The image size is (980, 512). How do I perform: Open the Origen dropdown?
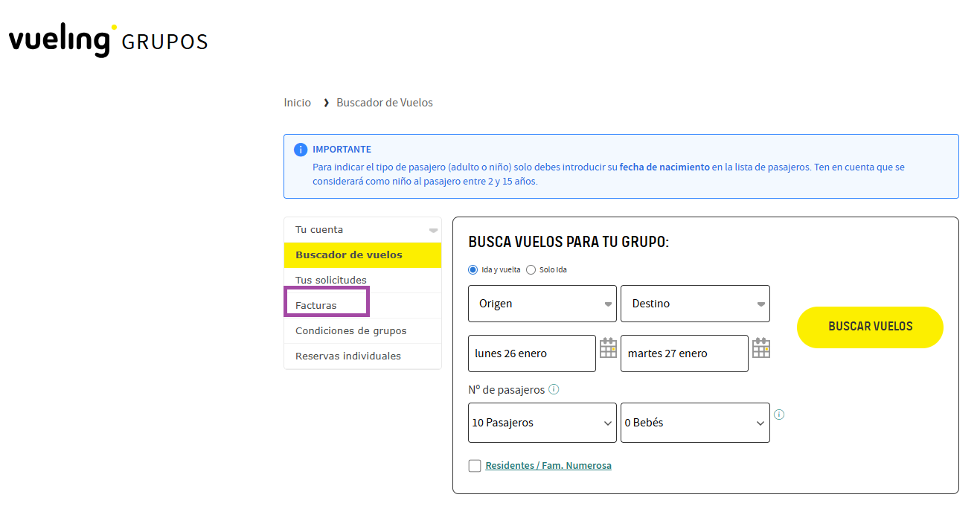pyautogui.click(x=542, y=304)
